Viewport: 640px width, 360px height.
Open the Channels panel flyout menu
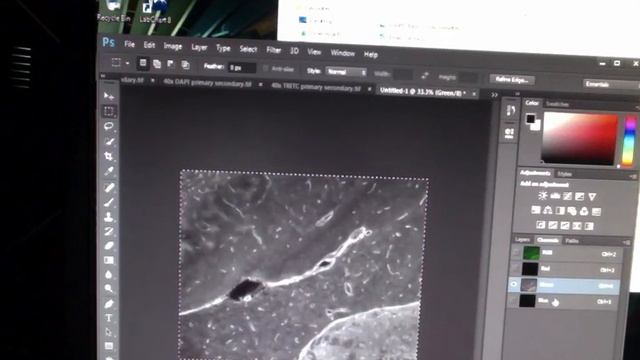pos(627,242)
